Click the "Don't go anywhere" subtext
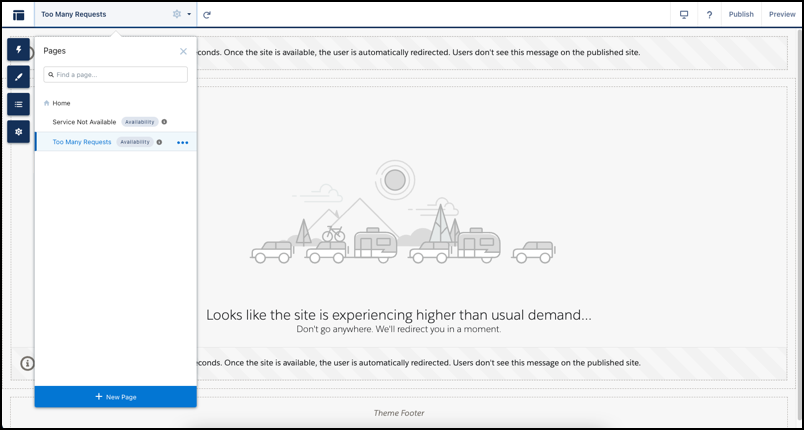The width and height of the screenshot is (804, 430). click(x=399, y=329)
